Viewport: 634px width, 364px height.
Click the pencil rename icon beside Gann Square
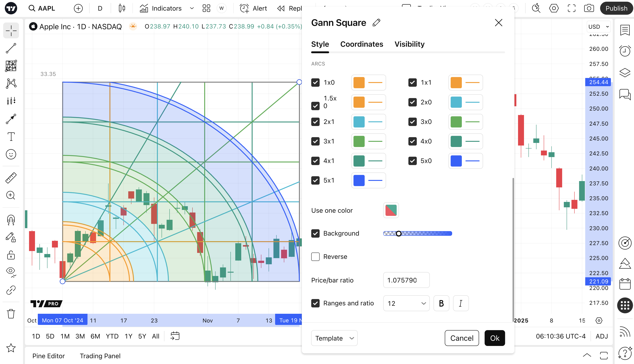376,23
